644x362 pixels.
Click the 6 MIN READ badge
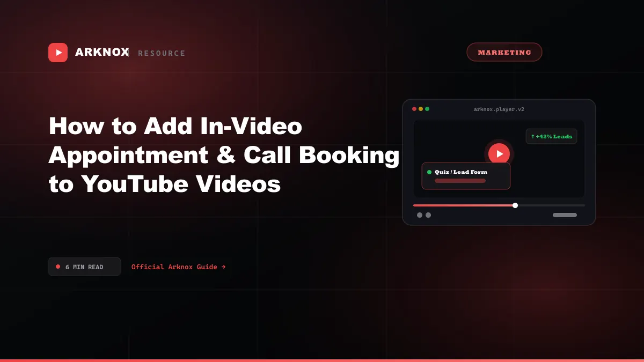[x=84, y=267]
